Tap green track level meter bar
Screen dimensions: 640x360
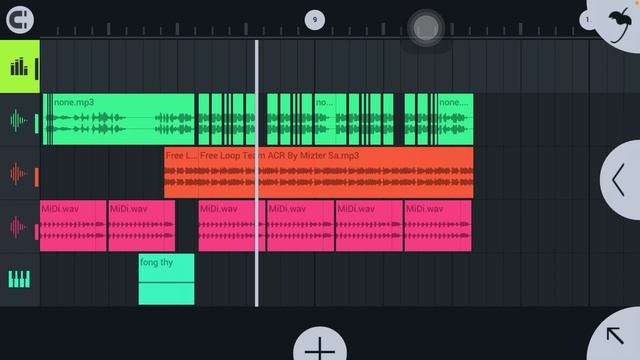36,124
